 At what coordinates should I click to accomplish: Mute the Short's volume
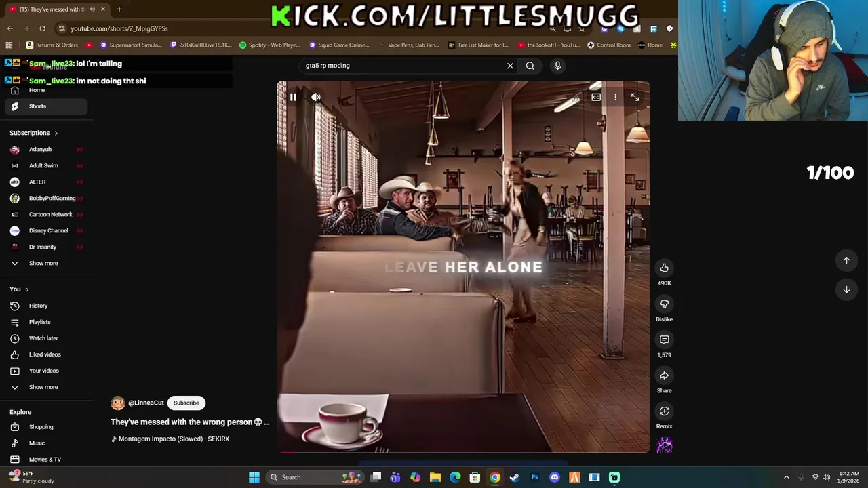tap(316, 97)
